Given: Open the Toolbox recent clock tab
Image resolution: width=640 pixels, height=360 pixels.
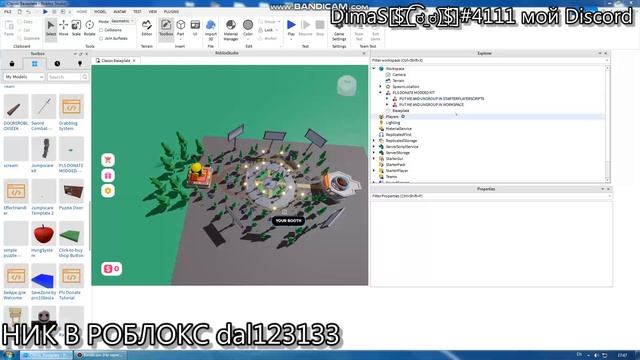Looking at the screenshot, I should (x=57, y=64).
